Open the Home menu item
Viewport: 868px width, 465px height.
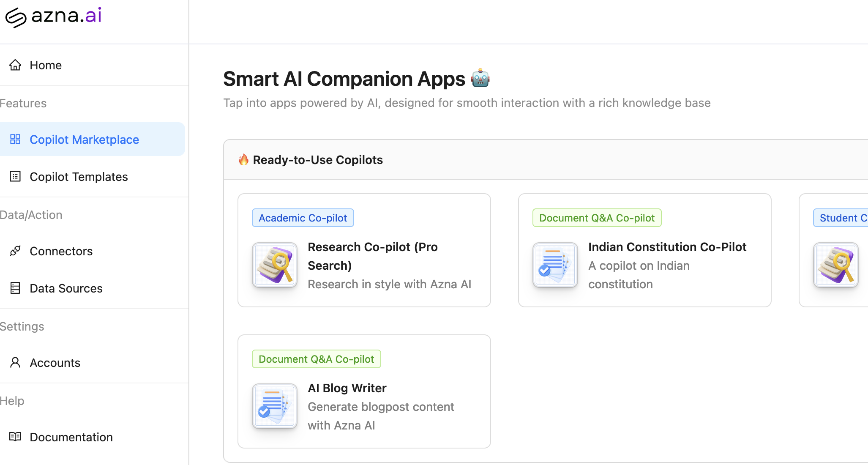[x=46, y=65]
